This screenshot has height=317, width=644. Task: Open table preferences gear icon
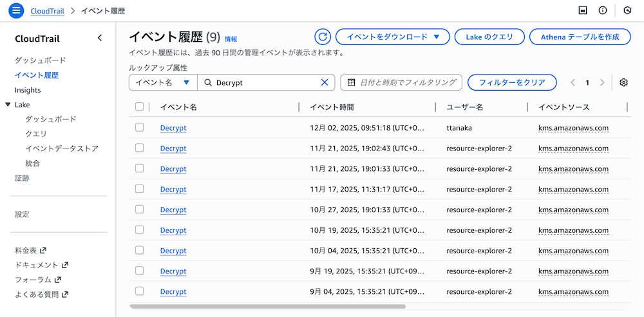click(x=623, y=82)
